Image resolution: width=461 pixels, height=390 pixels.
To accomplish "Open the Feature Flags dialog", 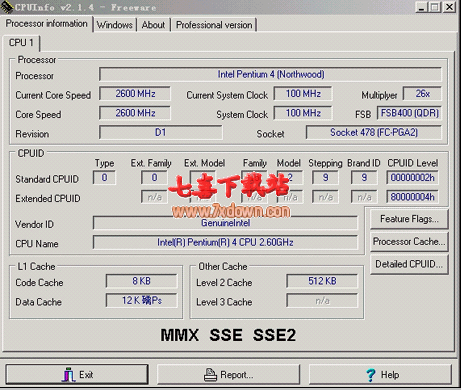I will [x=409, y=219].
